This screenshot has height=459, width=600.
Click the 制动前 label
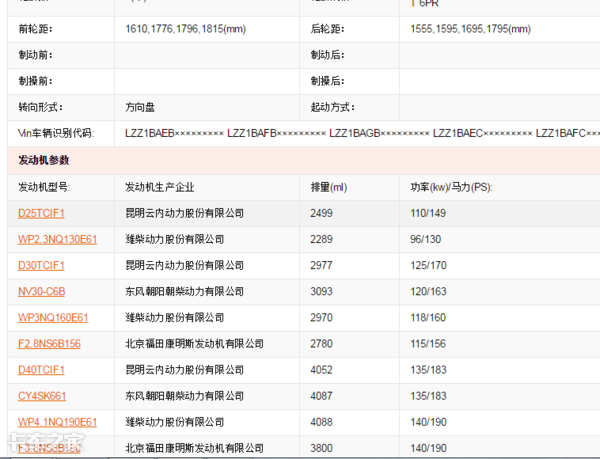[x=36, y=55]
